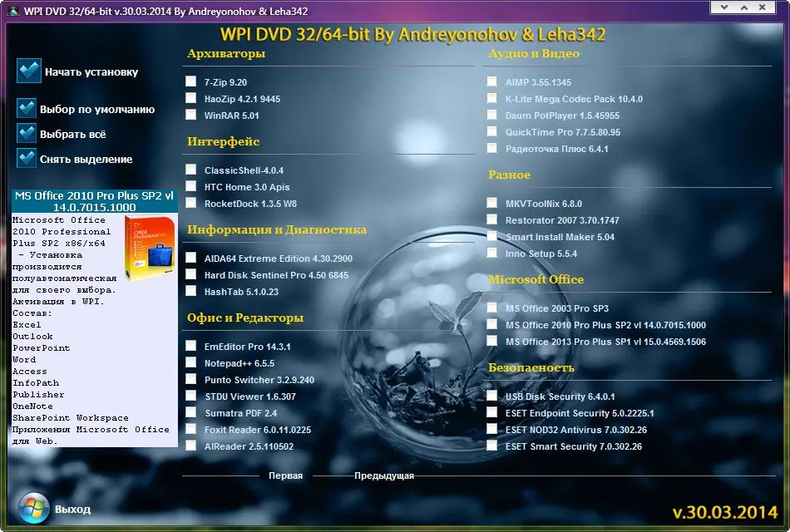This screenshot has height=532, width=790.
Task: Tick STDU Viewer 1.6.307
Action: pos(191,396)
